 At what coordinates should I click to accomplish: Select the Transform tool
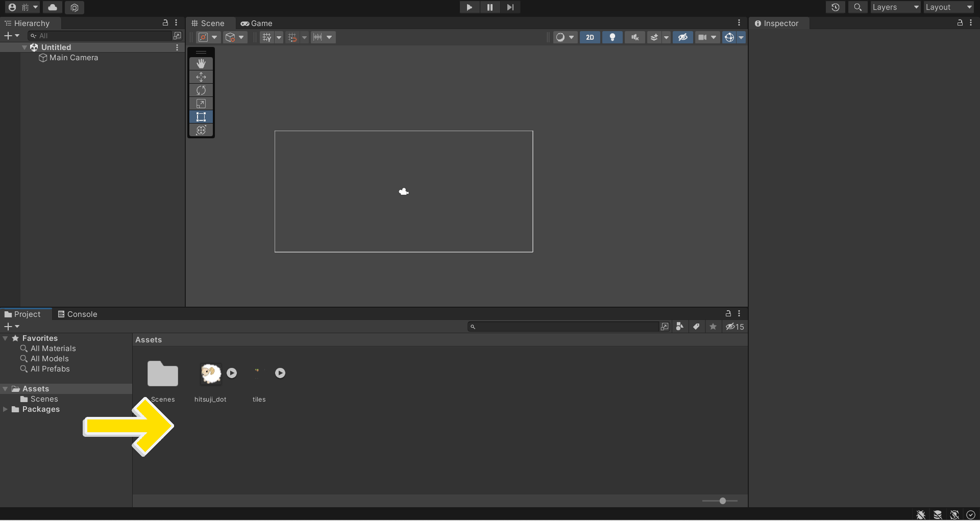click(x=201, y=130)
